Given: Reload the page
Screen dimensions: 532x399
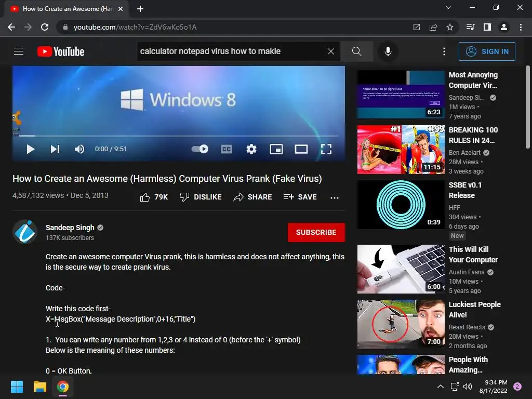Looking at the screenshot, I should [45, 27].
